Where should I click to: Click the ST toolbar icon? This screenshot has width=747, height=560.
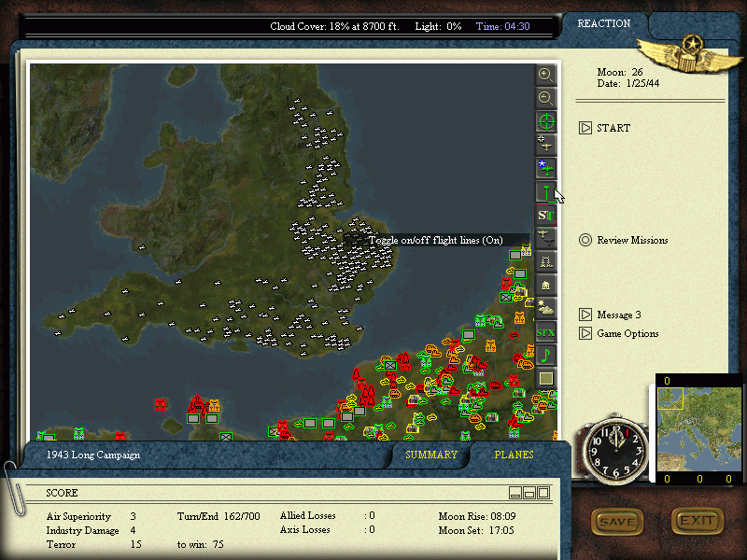click(x=546, y=215)
